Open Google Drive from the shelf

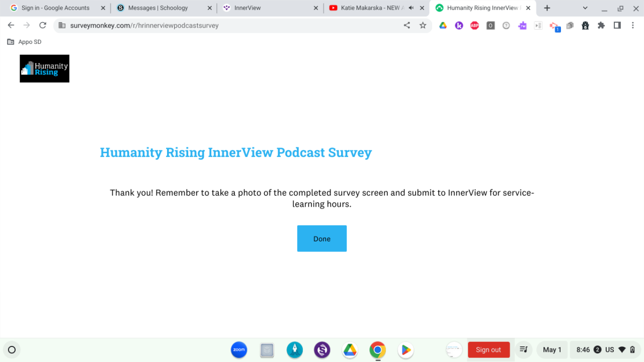point(350,350)
